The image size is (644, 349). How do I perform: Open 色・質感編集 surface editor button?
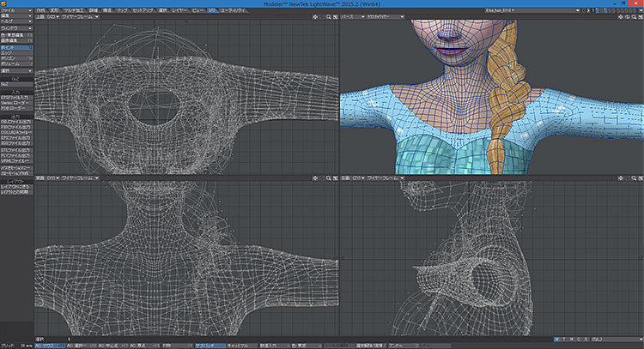click(16, 35)
